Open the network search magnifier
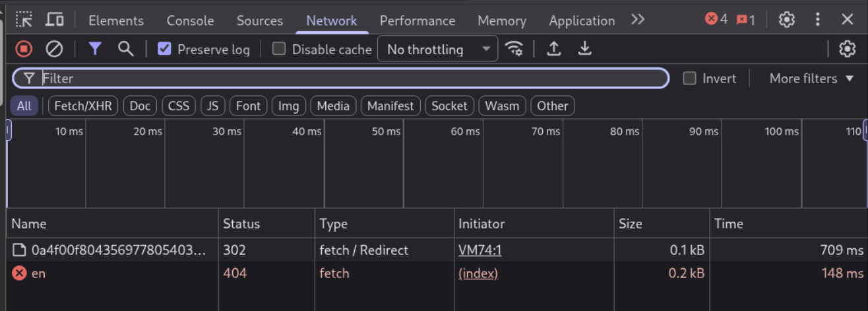Image resolution: width=868 pixels, height=311 pixels. point(125,49)
